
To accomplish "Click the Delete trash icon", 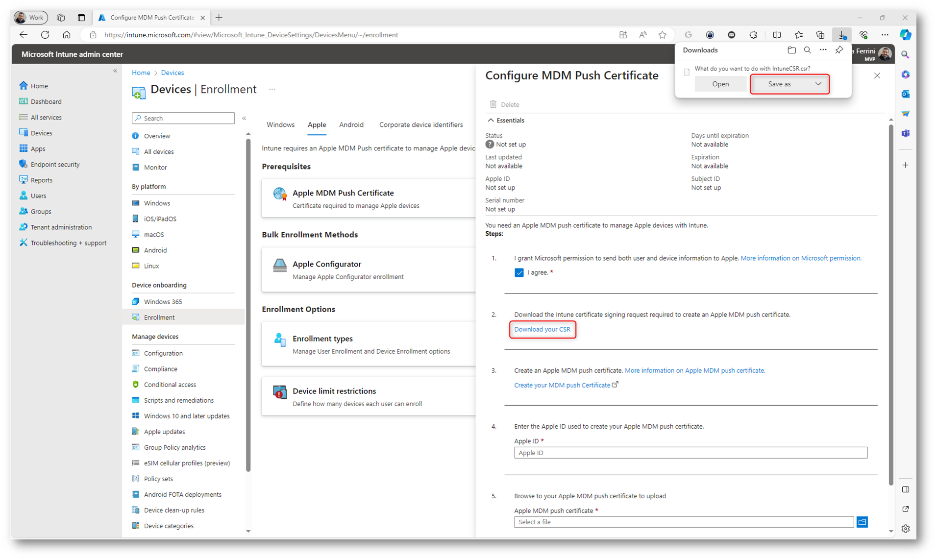I will (x=493, y=104).
